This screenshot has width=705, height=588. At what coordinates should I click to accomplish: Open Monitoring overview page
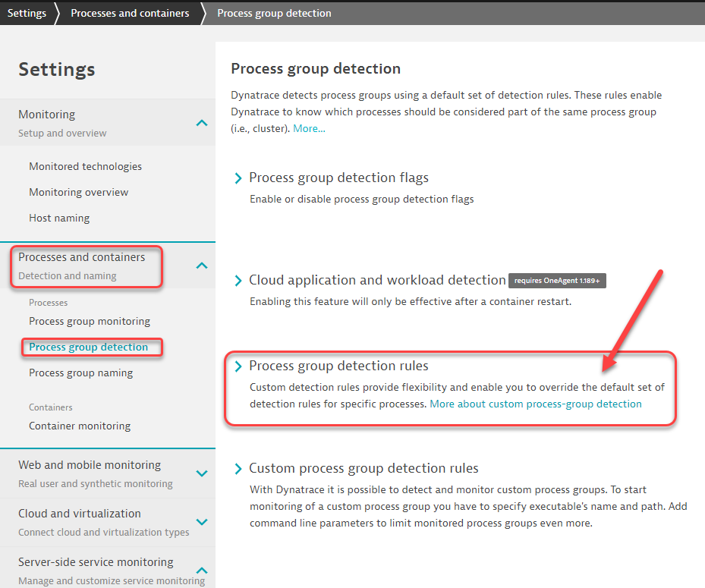tap(79, 192)
